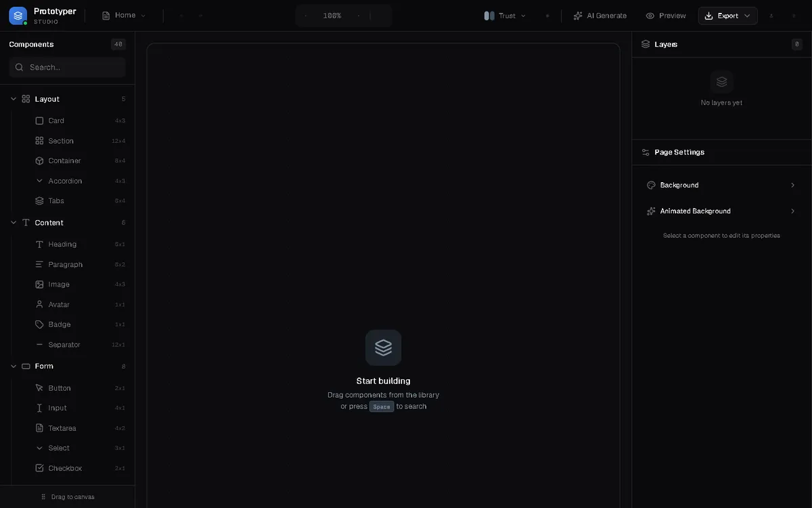Click the Components count badge 40
The width and height of the screenshot is (812, 508).
(x=118, y=45)
